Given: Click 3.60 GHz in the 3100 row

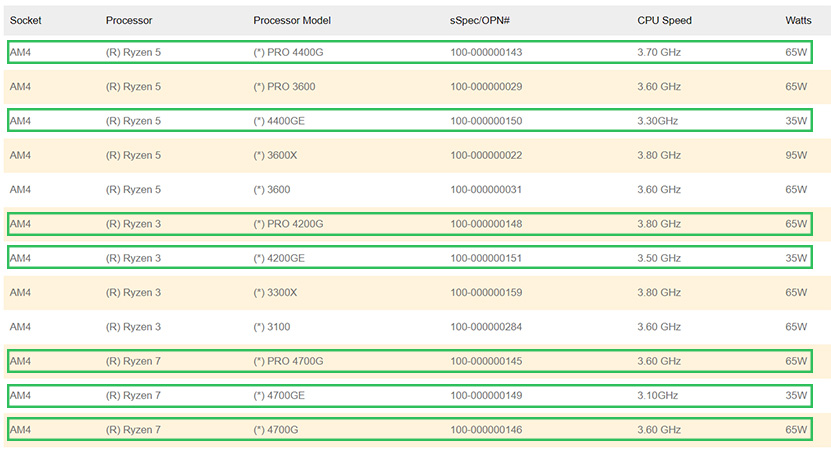Looking at the screenshot, I should click(x=659, y=327).
